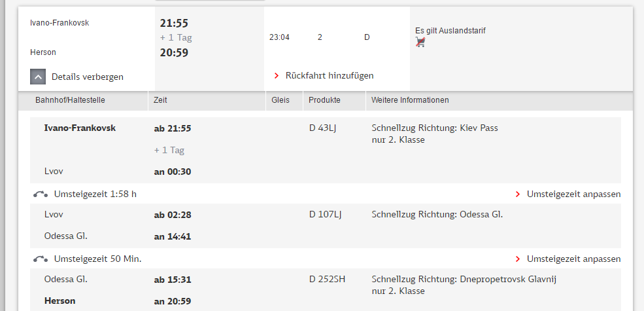The height and width of the screenshot is (311, 644).
Task: Click the transfer icon beside Umsteigezeit 50 Min.
Action: point(40,259)
